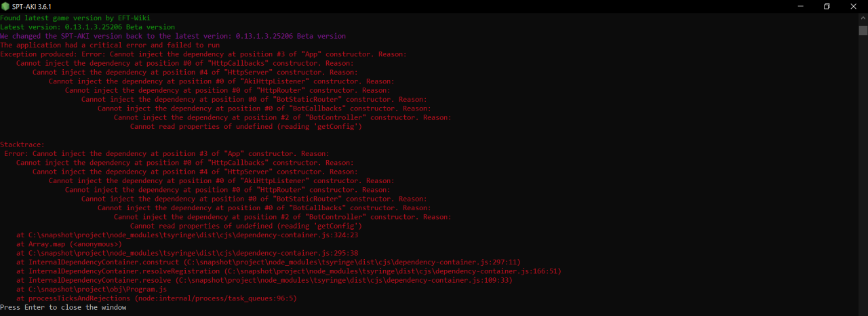Click the 'at Array.map (<anonymous>)' line
Viewport: 868px width, 316px height.
coord(69,244)
